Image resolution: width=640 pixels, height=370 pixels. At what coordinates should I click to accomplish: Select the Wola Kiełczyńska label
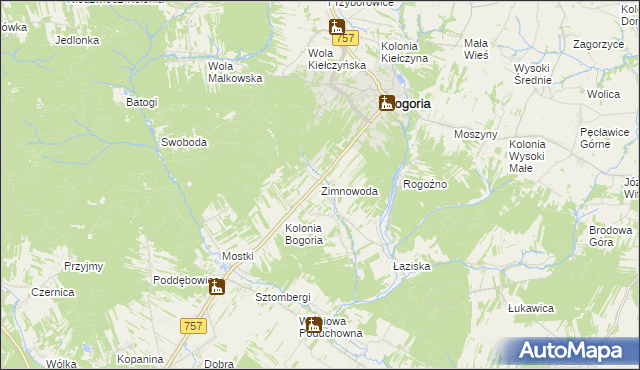[337, 59]
